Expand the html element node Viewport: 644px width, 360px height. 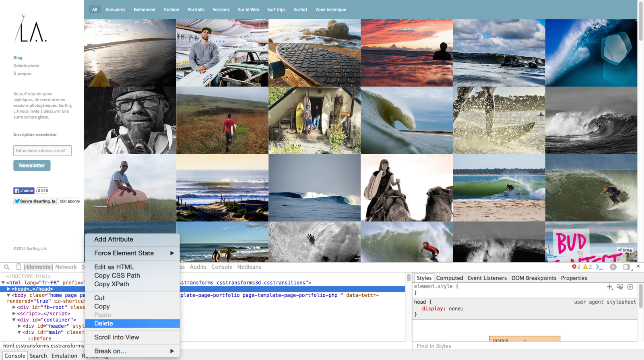[3, 283]
